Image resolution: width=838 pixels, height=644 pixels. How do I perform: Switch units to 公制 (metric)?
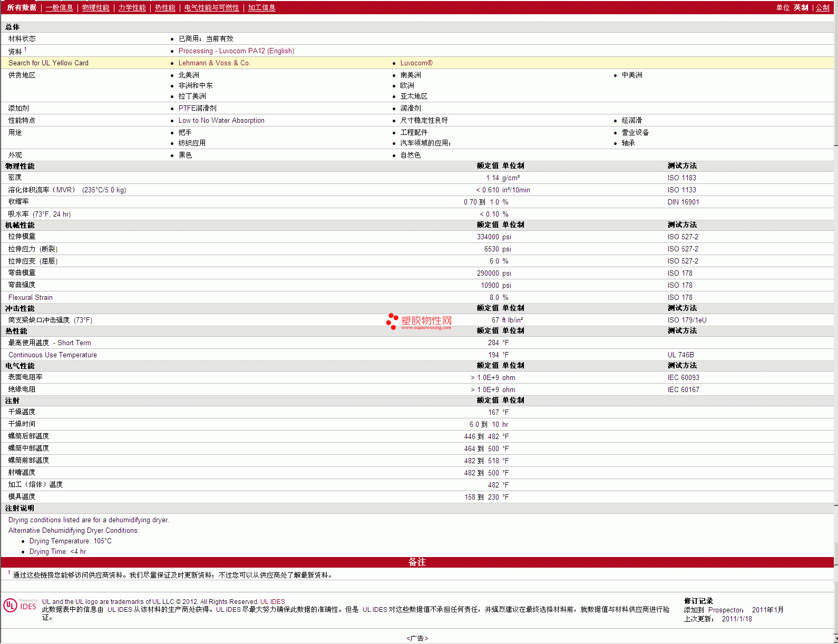tap(822, 7)
